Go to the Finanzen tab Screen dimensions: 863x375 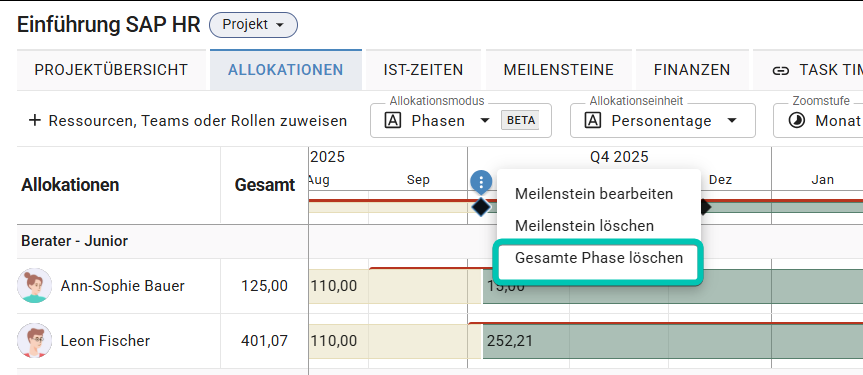coord(692,70)
